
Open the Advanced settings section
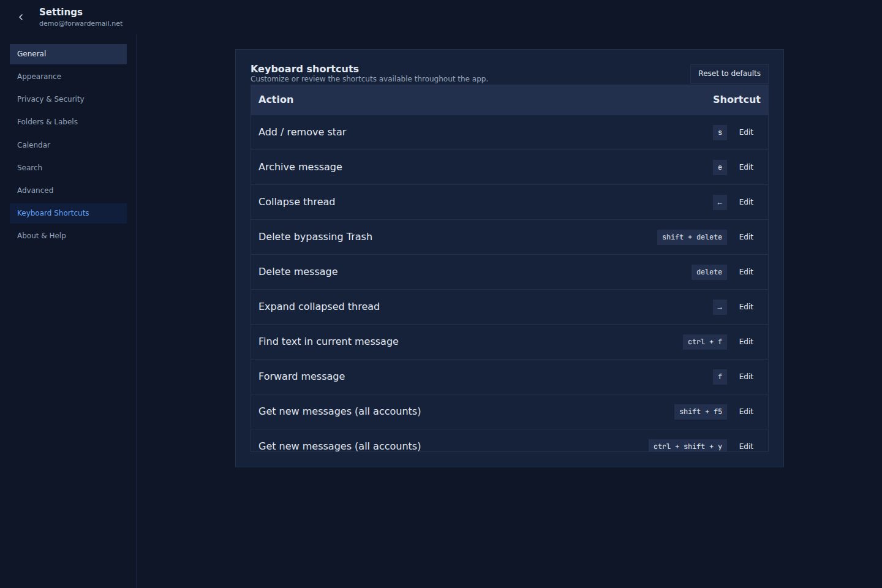(68, 190)
